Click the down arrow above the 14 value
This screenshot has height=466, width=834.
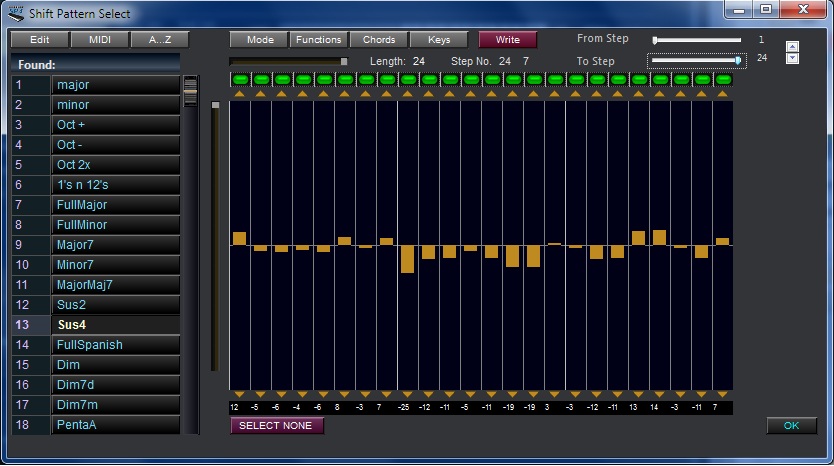tap(659, 395)
